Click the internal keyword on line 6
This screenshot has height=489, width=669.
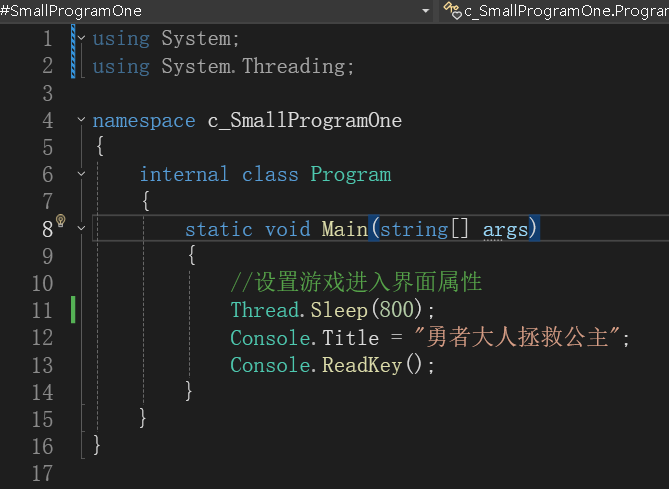click(x=184, y=175)
